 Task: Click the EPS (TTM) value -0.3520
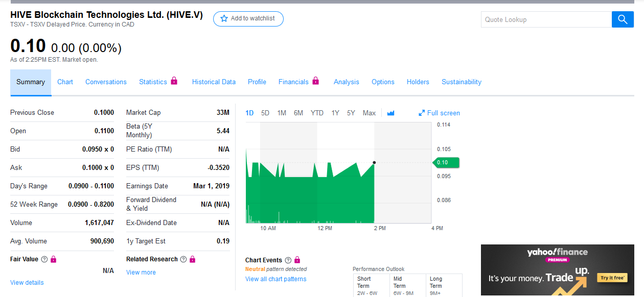click(x=218, y=167)
